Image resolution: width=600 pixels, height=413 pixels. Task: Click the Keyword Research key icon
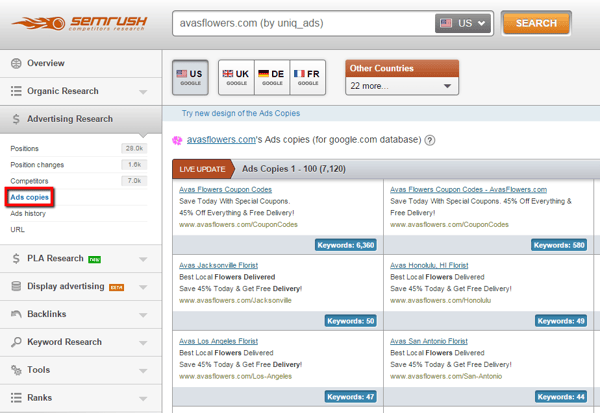16,342
